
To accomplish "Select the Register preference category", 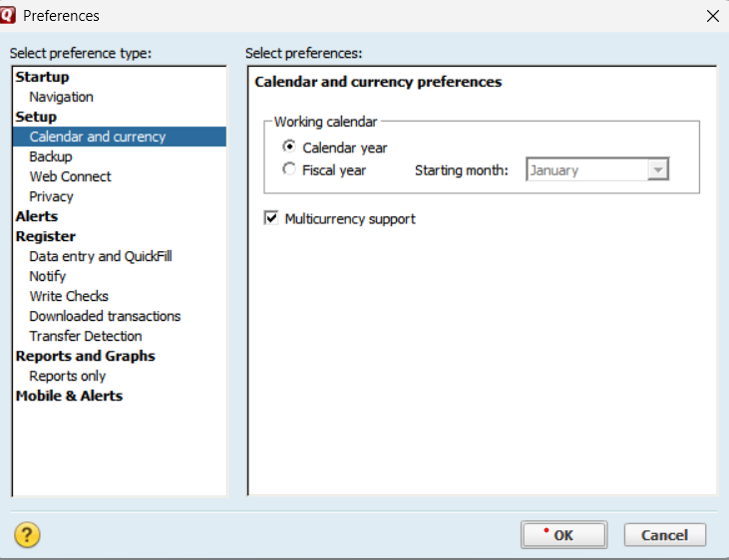I will pos(45,236).
